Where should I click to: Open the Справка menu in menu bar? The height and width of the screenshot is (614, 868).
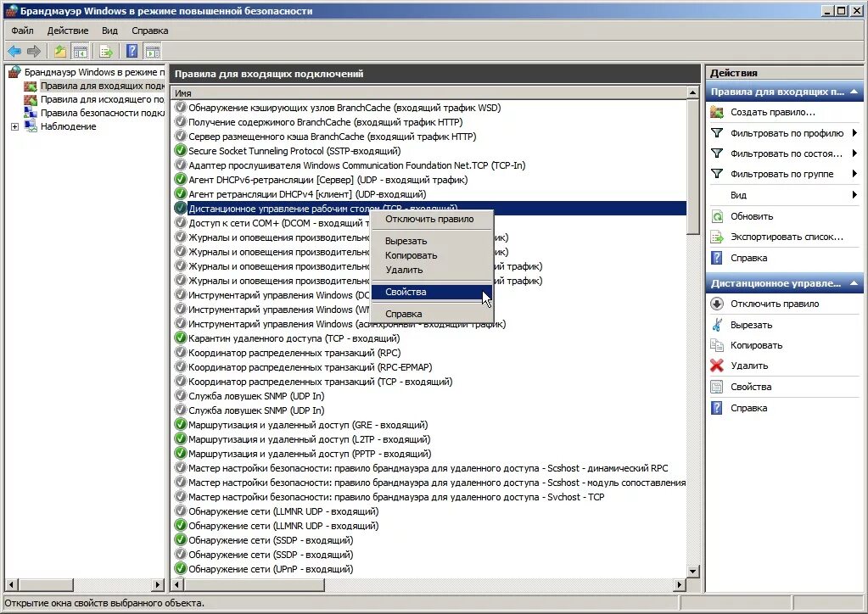[149, 31]
